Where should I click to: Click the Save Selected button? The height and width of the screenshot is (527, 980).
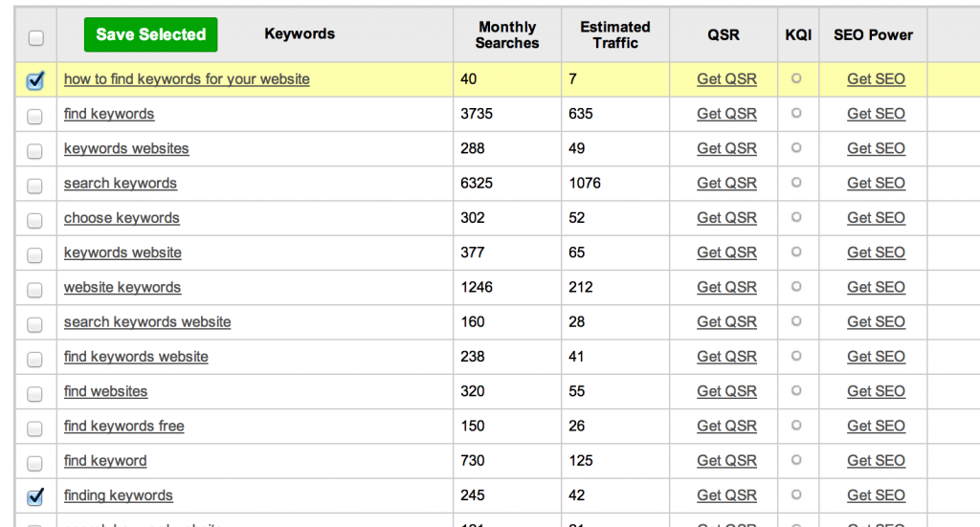[x=150, y=34]
